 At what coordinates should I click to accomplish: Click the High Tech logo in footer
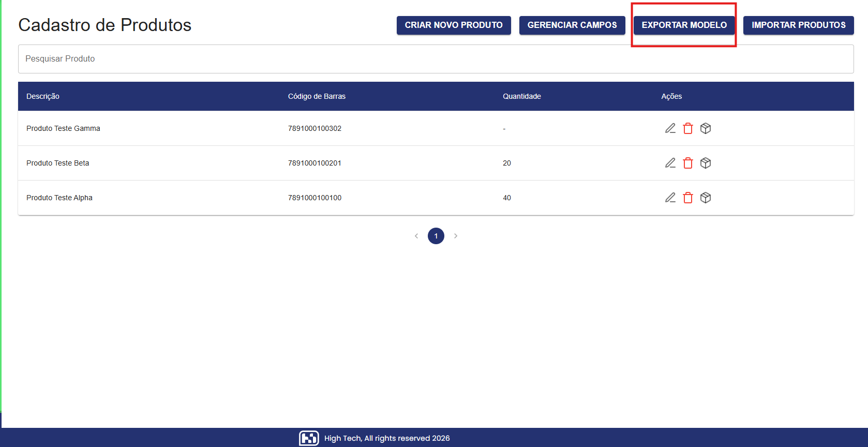[309, 438]
